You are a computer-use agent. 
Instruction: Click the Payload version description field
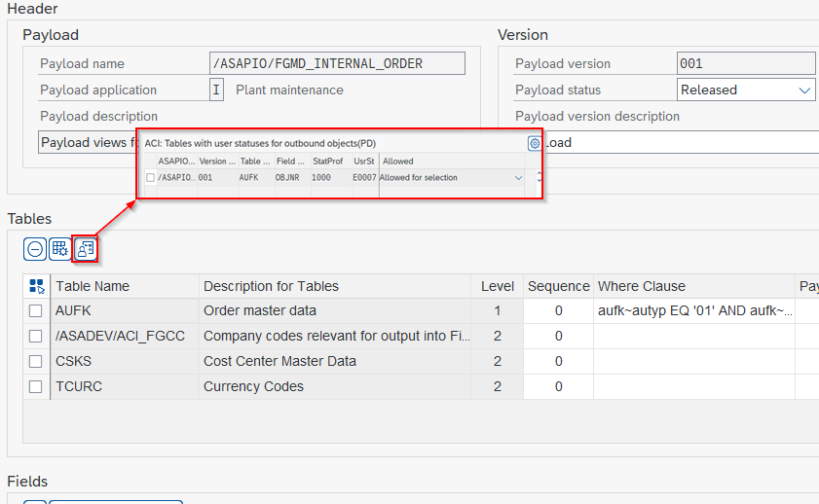pos(681,142)
